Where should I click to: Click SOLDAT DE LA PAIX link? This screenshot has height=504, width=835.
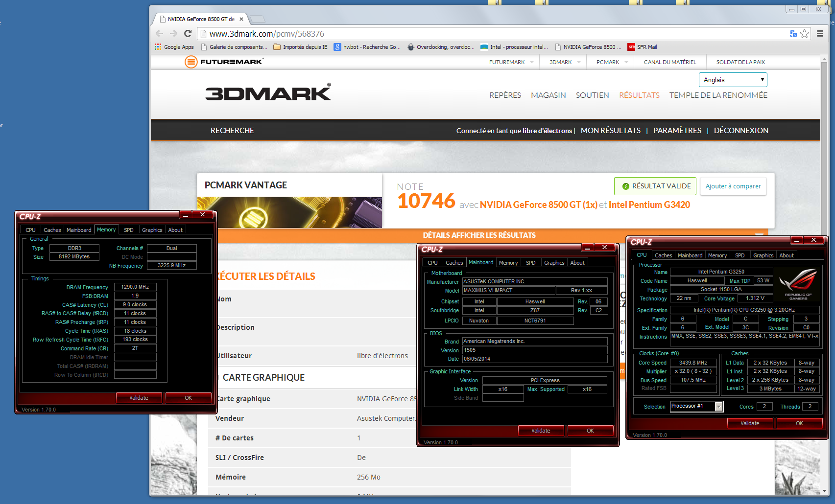[x=740, y=62]
